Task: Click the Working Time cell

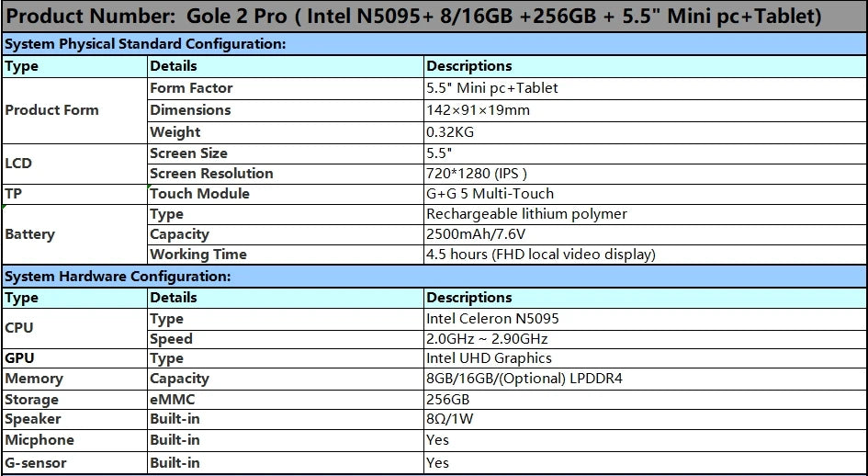Action: [198, 255]
